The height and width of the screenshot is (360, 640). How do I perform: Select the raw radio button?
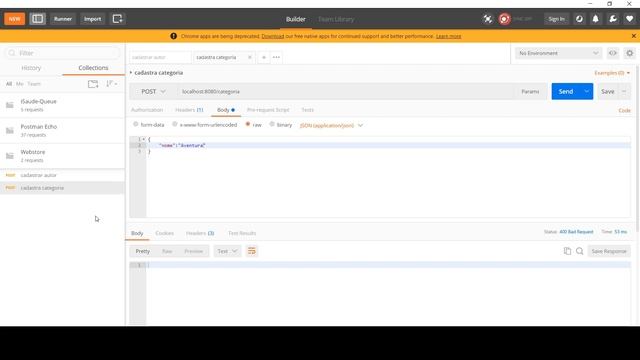click(x=248, y=124)
